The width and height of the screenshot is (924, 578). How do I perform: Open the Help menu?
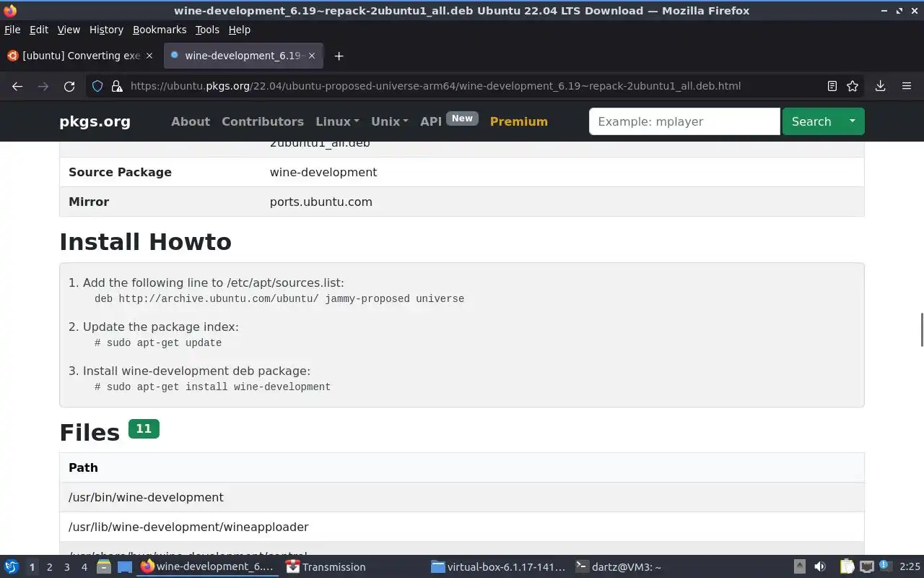tap(239, 30)
